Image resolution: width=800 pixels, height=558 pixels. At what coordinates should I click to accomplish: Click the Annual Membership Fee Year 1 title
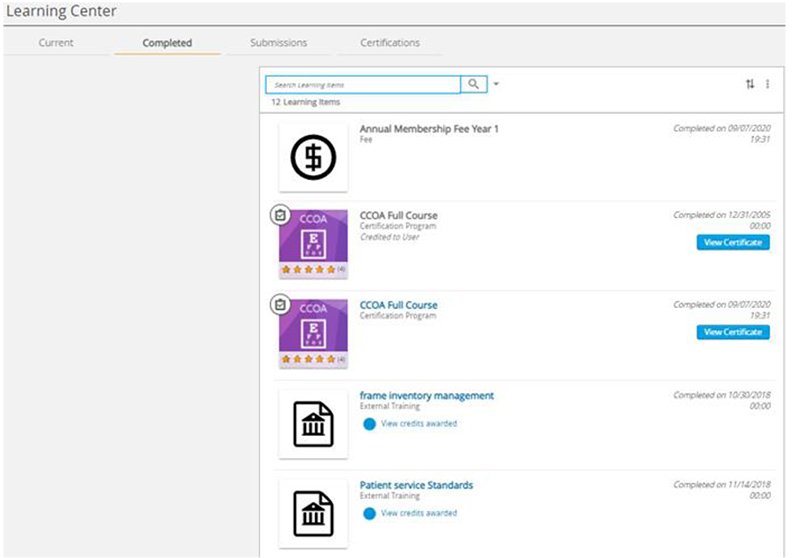[429, 129]
